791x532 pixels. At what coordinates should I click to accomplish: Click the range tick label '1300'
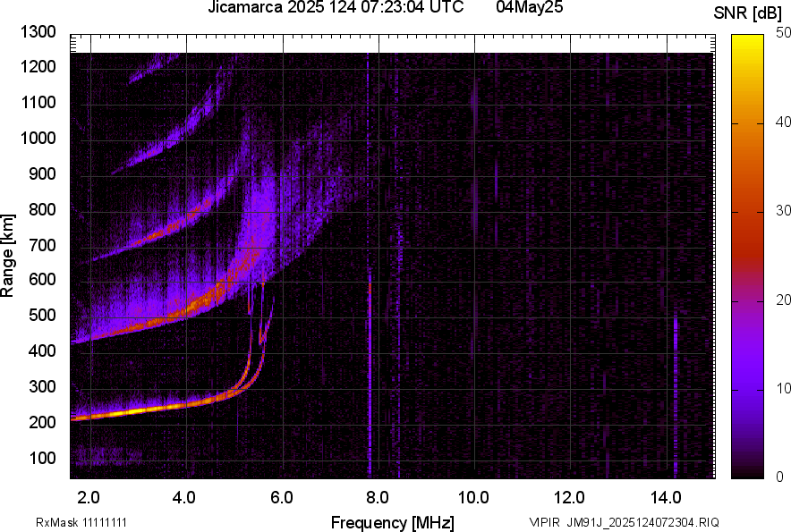(x=38, y=32)
